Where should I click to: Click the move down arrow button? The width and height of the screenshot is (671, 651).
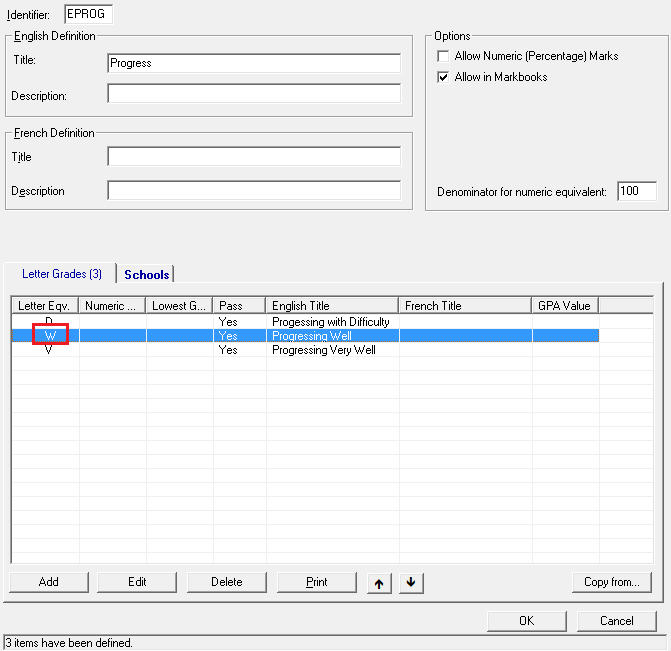(x=411, y=583)
